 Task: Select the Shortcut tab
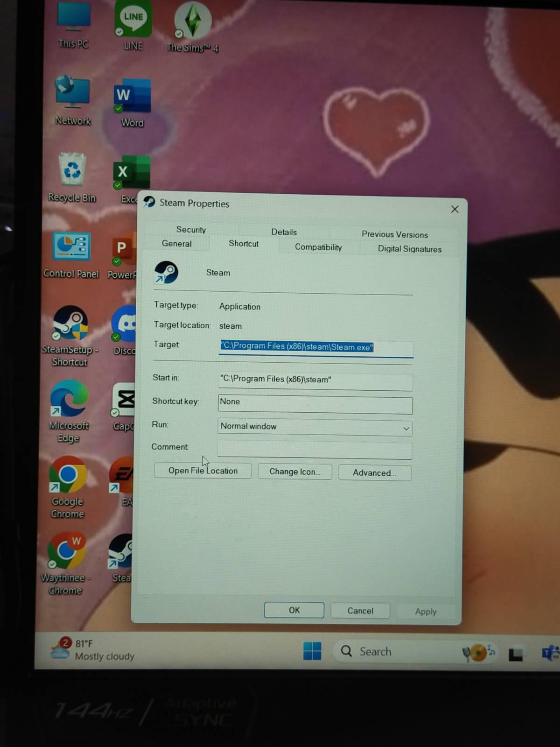coord(244,243)
